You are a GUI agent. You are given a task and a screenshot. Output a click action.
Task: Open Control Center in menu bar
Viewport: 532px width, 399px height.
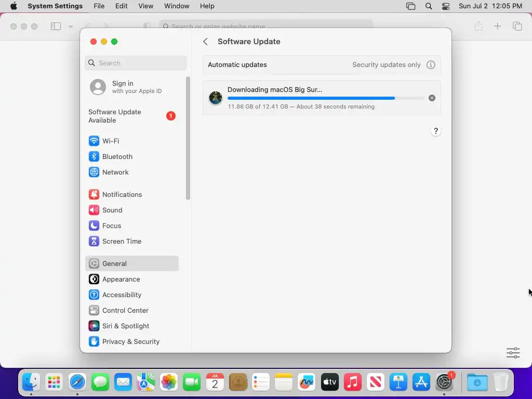pyautogui.click(x=446, y=6)
